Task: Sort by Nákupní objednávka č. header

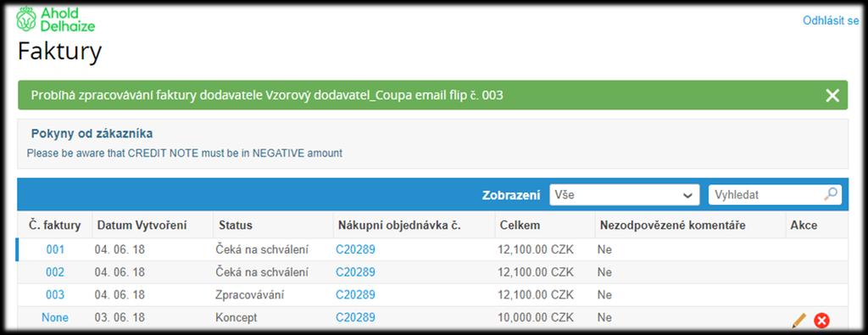Action: (x=399, y=226)
